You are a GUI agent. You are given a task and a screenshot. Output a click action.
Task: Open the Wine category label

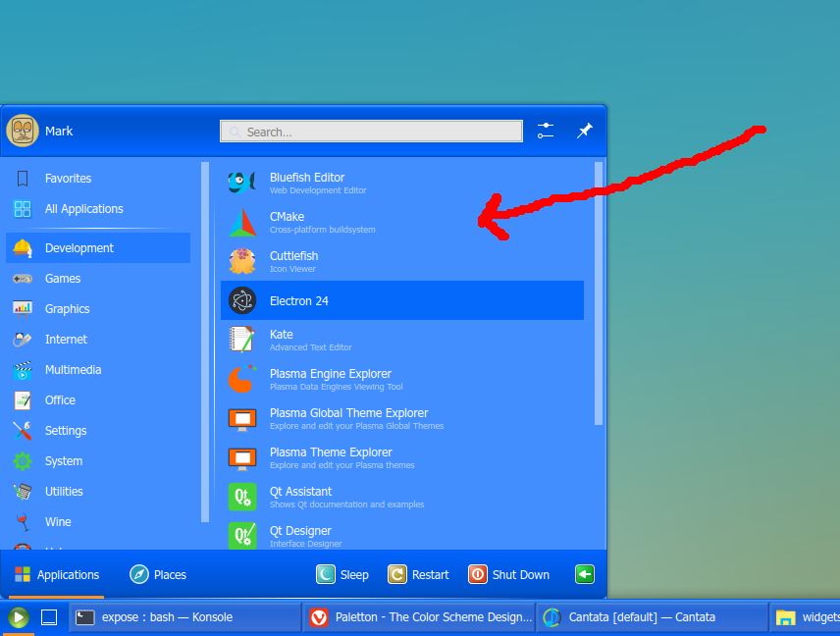[x=58, y=522]
